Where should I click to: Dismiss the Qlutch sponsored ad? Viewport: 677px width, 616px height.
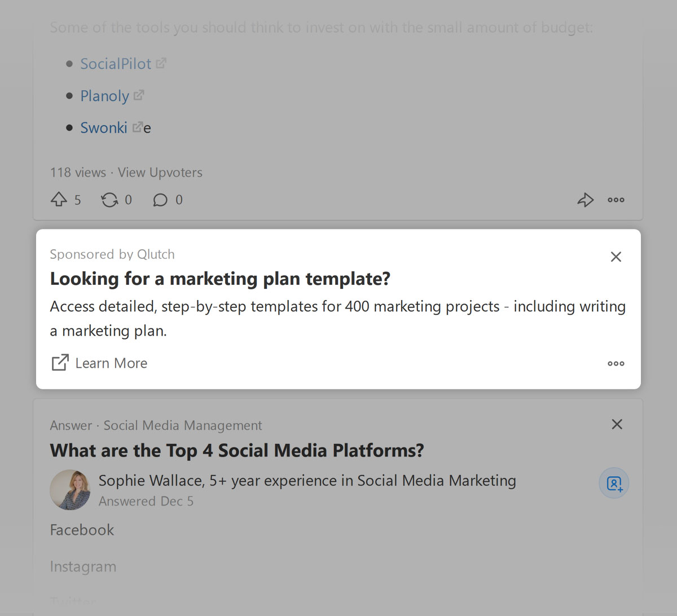click(x=616, y=257)
